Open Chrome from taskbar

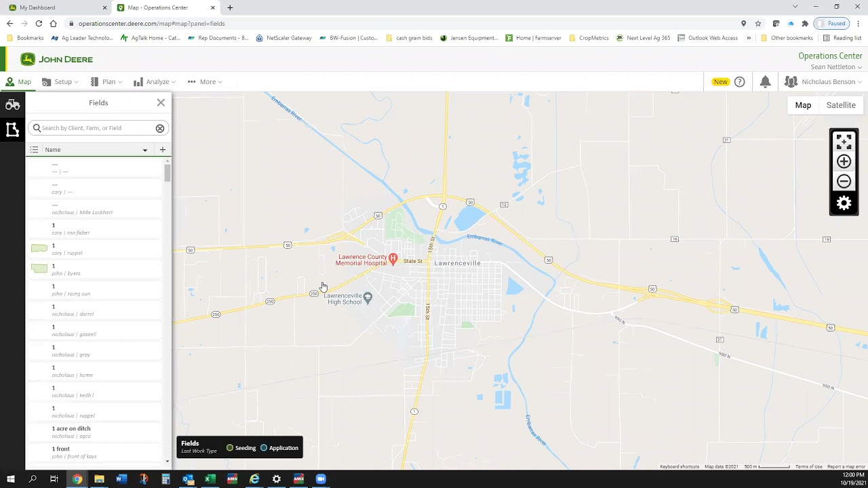(x=77, y=479)
